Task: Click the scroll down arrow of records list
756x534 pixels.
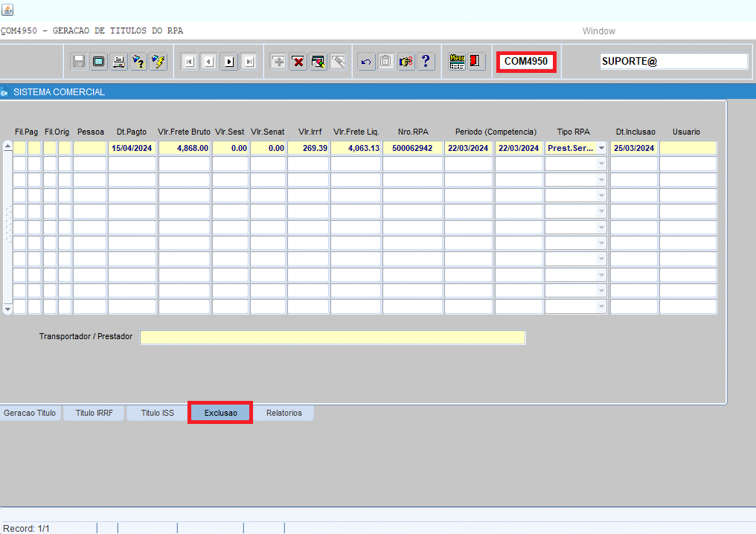Action: click(x=7, y=309)
